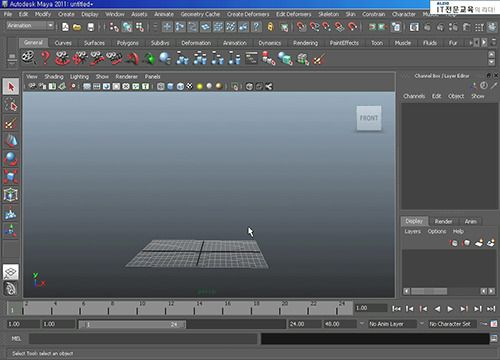Click Options in the Layer Editor
The width and height of the screenshot is (500, 360).
[437, 231]
